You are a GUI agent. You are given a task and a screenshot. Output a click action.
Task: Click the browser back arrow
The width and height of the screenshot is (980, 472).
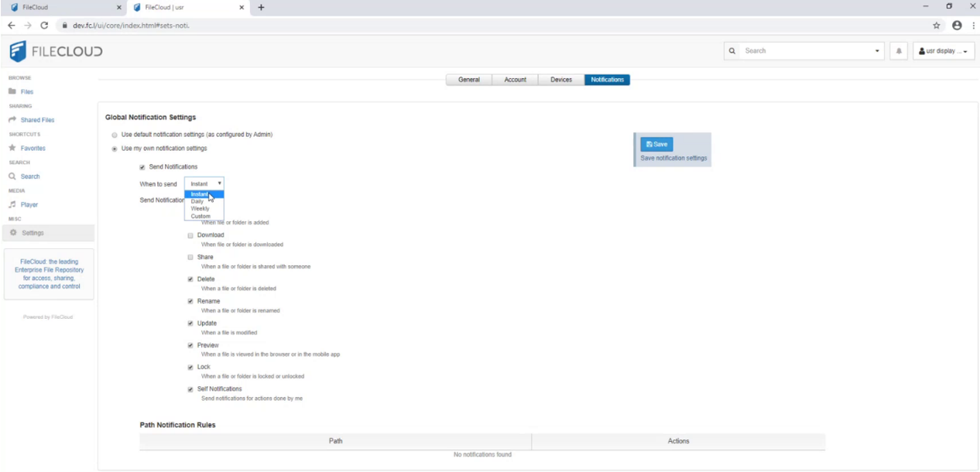[11, 26]
